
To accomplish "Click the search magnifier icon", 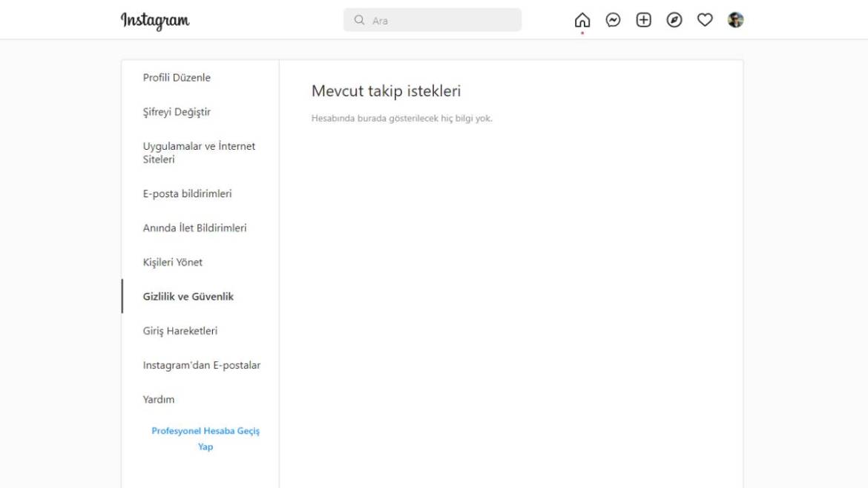I will click(x=359, y=20).
